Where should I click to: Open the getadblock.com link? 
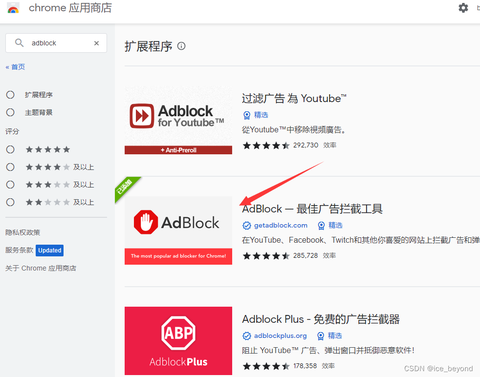click(281, 226)
